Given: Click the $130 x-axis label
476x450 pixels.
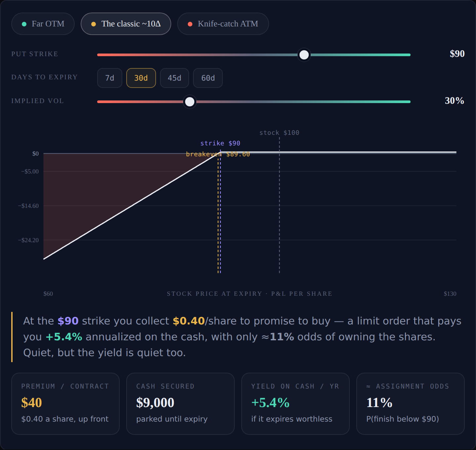Looking at the screenshot, I should tap(450, 294).
